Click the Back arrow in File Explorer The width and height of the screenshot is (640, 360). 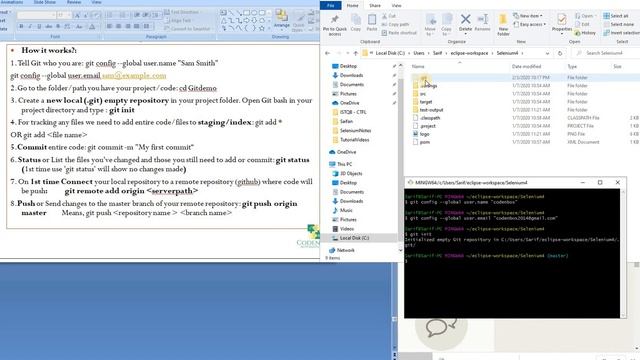328,53
